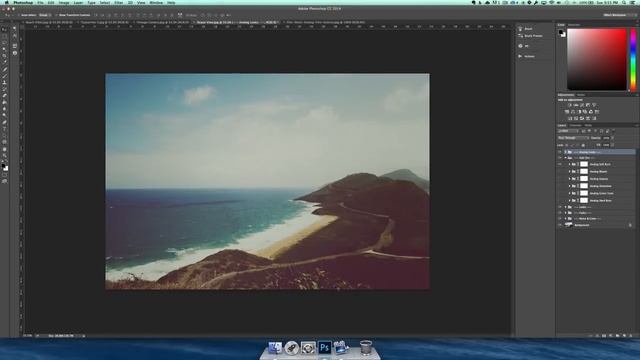
Task: Open the File menu
Action: [x=40, y=2]
